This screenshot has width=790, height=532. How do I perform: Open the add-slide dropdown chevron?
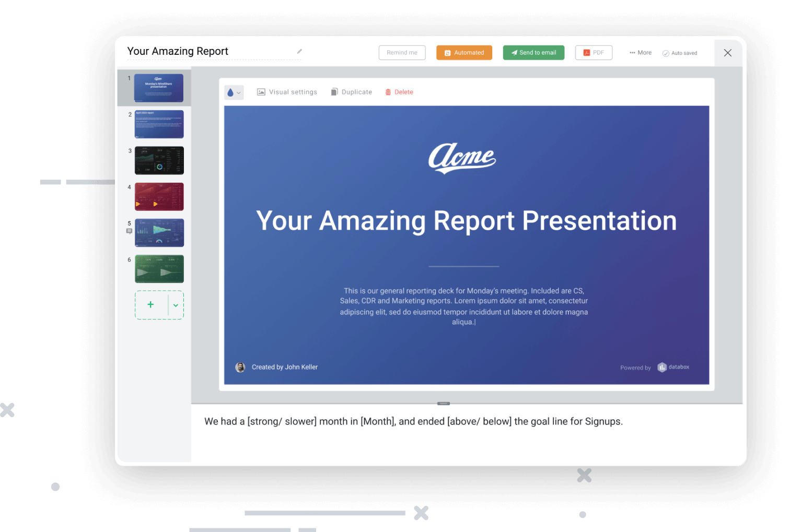tap(176, 305)
